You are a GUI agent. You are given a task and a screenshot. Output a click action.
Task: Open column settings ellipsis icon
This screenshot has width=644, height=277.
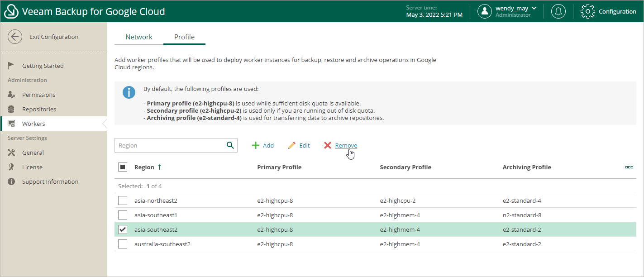click(x=629, y=167)
